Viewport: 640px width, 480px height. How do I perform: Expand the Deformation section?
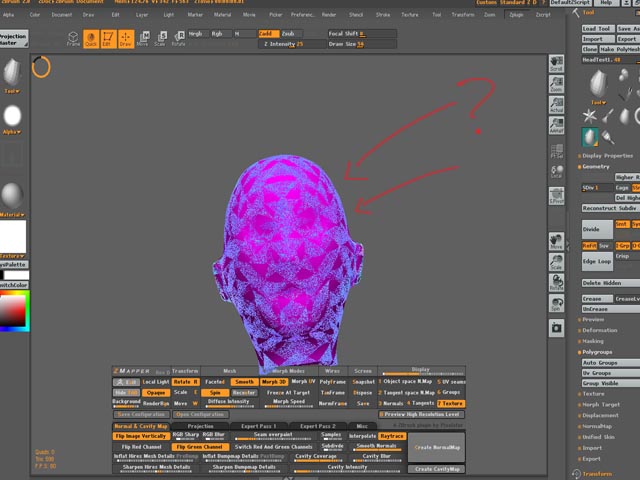tap(600, 330)
